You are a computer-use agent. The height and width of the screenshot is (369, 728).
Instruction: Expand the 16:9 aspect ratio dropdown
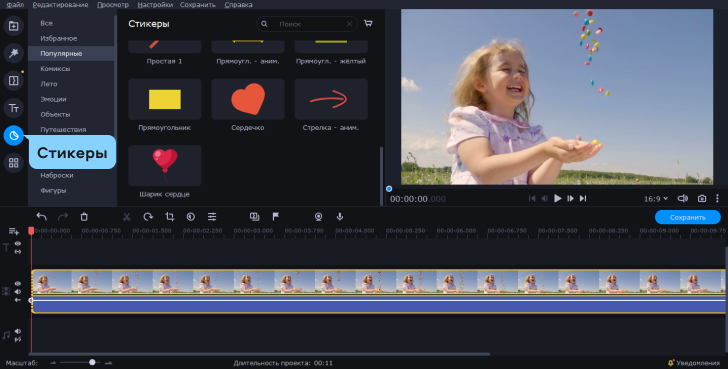pyautogui.click(x=656, y=199)
